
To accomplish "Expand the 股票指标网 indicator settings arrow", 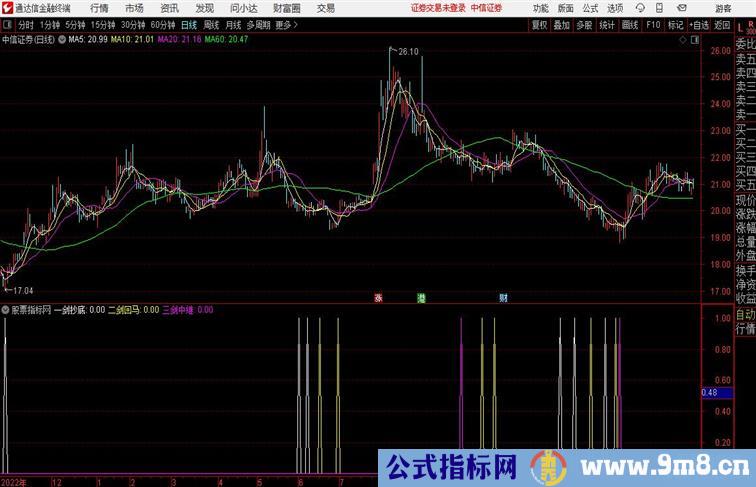I will coord(5,310).
